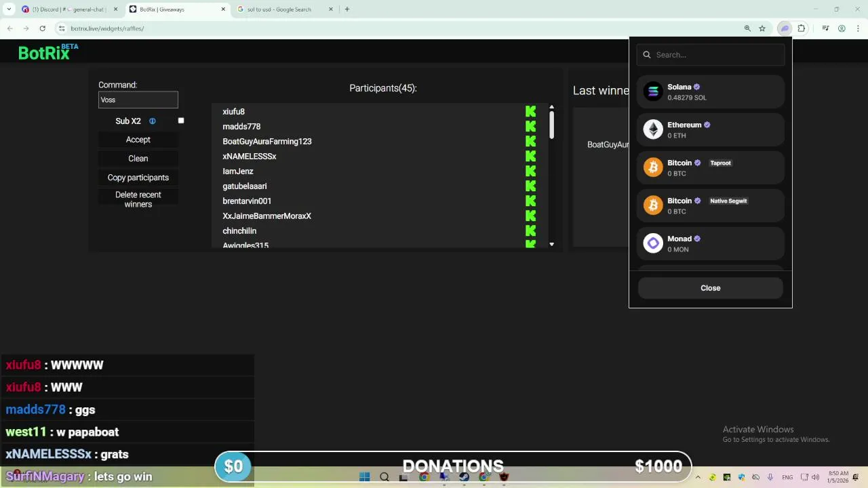The height and width of the screenshot is (488, 868).
Task: Click the Monad coin icon
Action: coord(653,243)
